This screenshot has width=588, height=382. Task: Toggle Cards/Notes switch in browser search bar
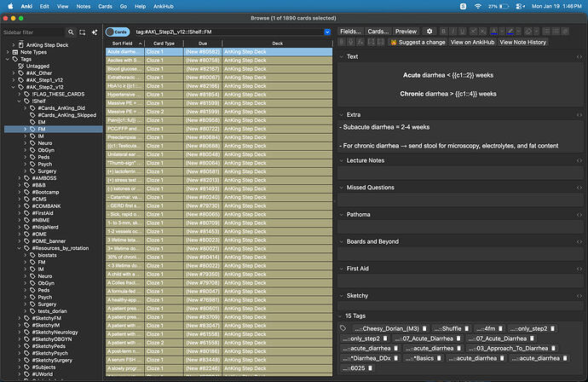click(x=118, y=32)
